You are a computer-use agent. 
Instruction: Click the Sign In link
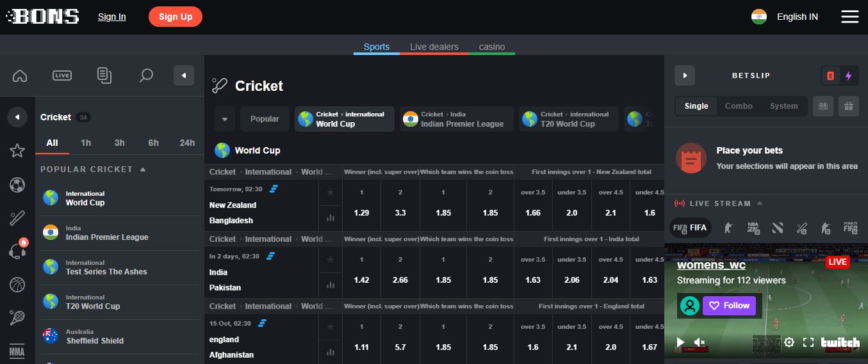(112, 17)
